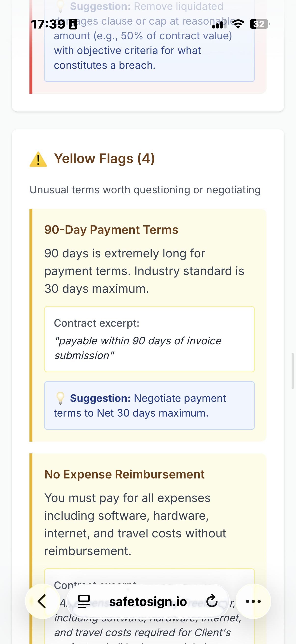This screenshot has width=296, height=644.
Task: Click the page scrollbar on the right edge
Action: (293, 371)
